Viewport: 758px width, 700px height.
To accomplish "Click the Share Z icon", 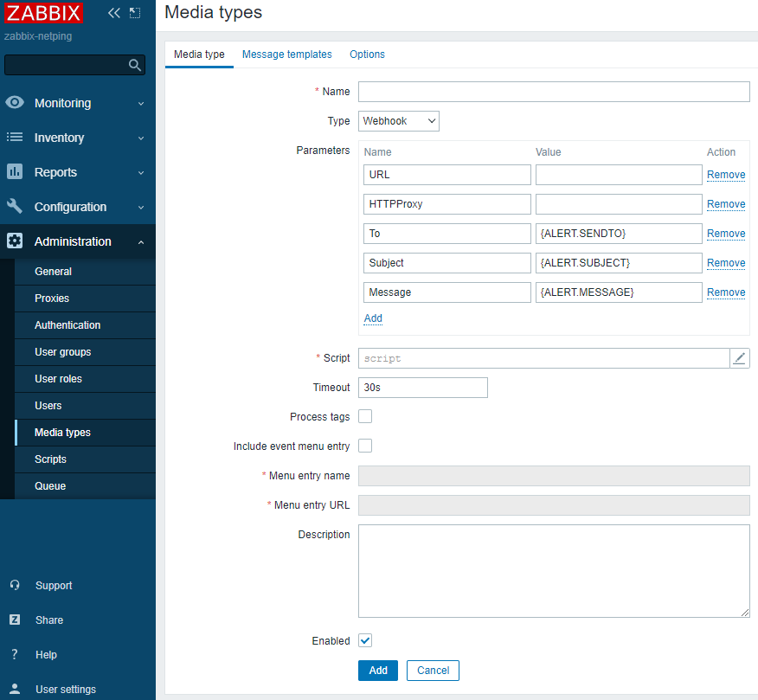I will (x=15, y=620).
